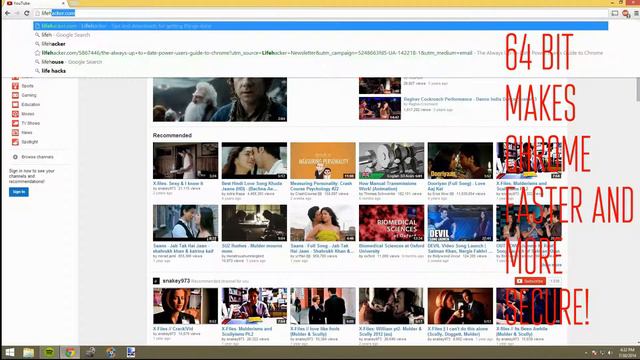The height and width of the screenshot is (360, 640).
Task: Open 'S02 Rushes - Mulder mourns' thumbnail
Action: 254,223
